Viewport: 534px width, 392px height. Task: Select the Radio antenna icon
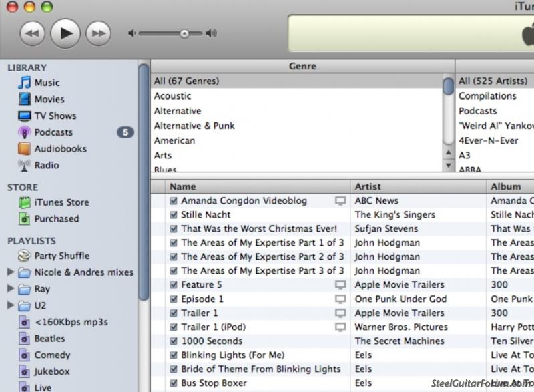click(24, 165)
